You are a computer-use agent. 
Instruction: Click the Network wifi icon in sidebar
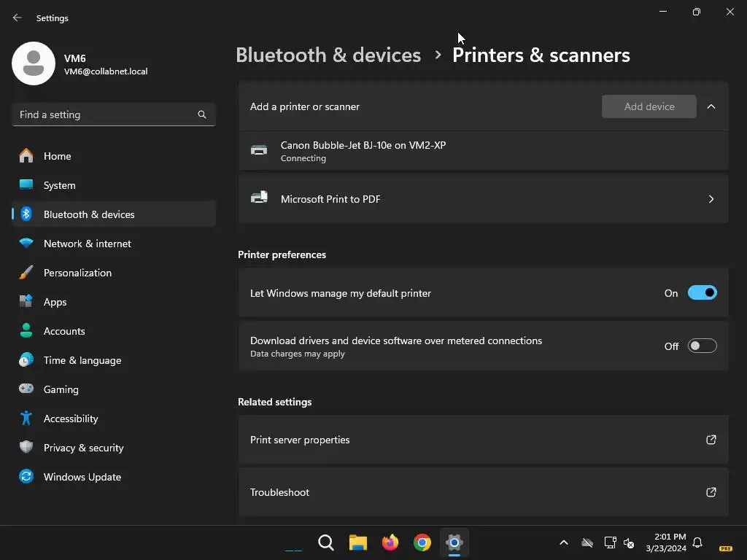click(26, 244)
